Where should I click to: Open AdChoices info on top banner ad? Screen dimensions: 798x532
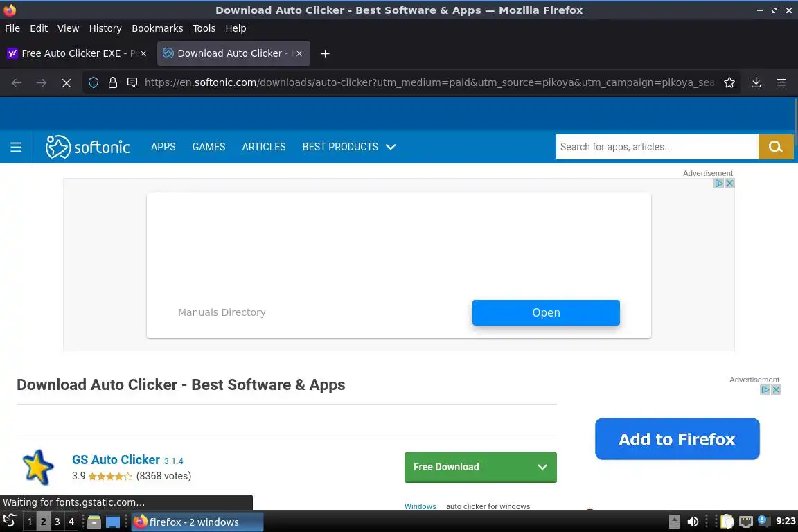pos(718,184)
